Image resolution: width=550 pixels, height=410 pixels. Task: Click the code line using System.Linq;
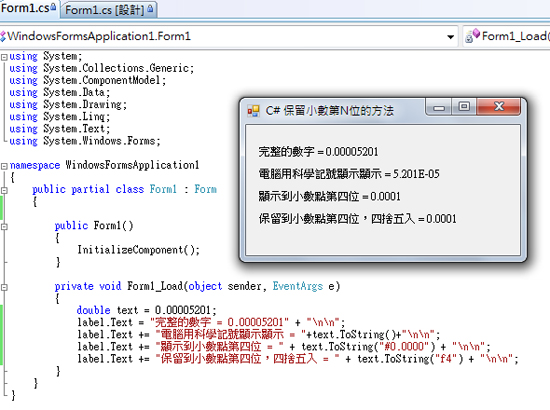pos(60,116)
